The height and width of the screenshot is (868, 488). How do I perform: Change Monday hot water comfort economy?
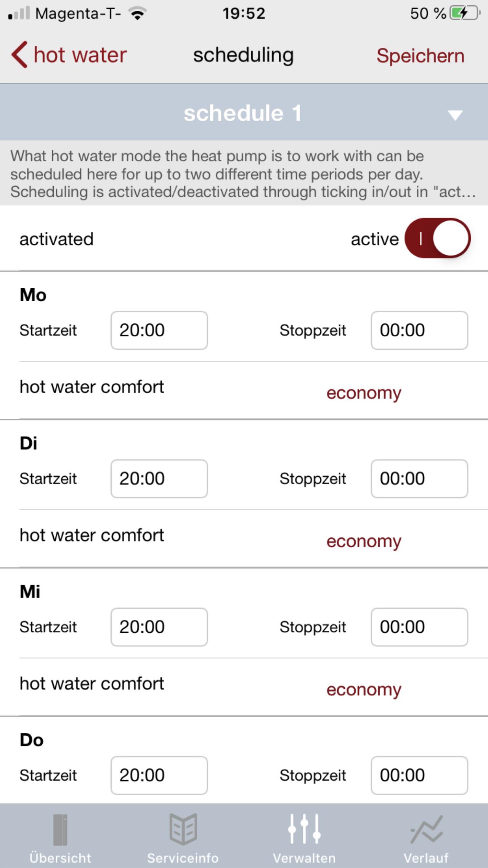[x=364, y=393]
